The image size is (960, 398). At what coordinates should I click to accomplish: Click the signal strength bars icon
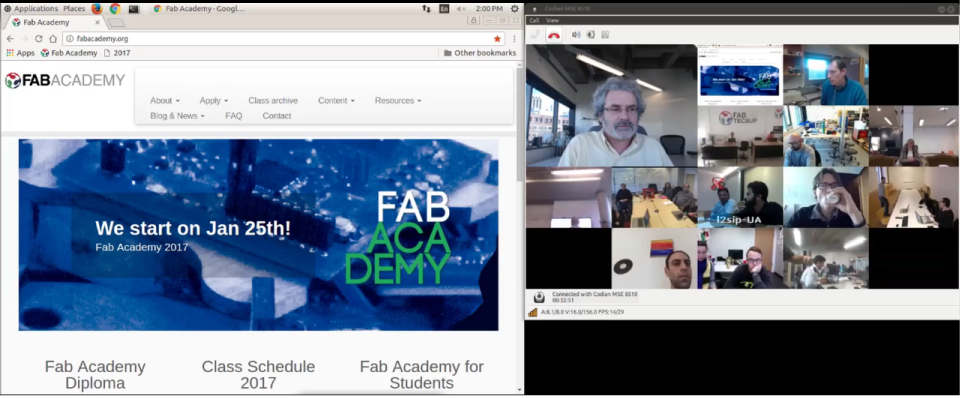tap(533, 312)
